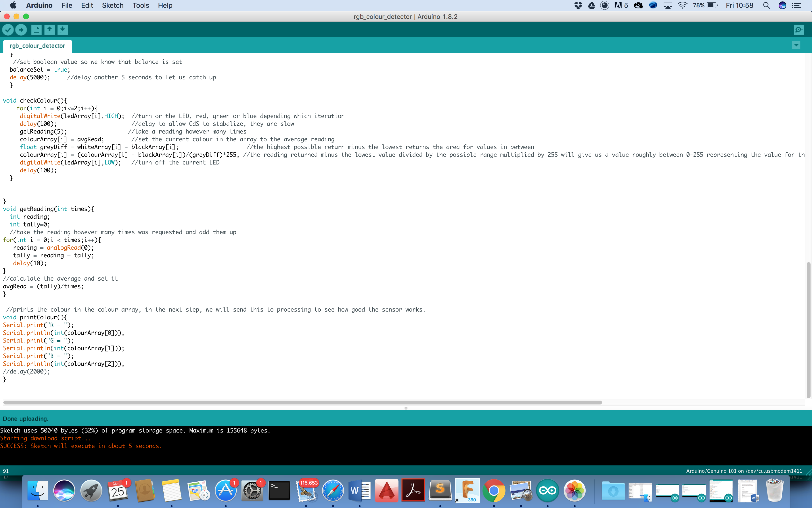
Task: Open Spotlight search magnifier
Action: click(x=766, y=5)
